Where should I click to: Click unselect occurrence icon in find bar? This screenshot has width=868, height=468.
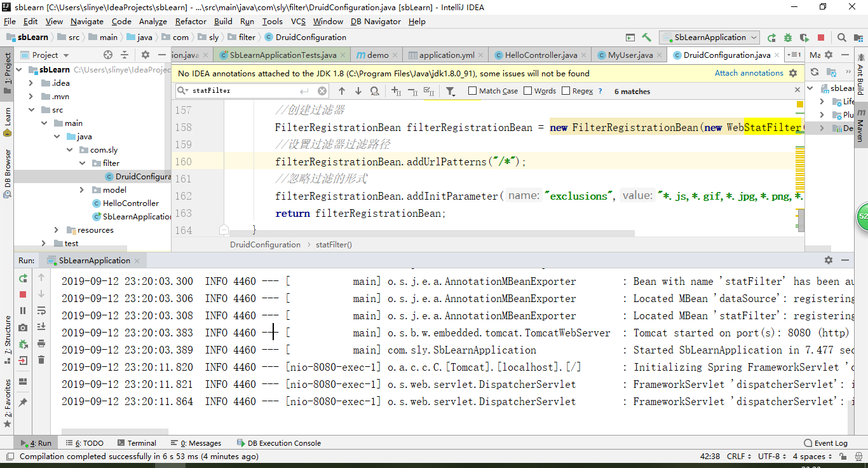[x=412, y=91]
